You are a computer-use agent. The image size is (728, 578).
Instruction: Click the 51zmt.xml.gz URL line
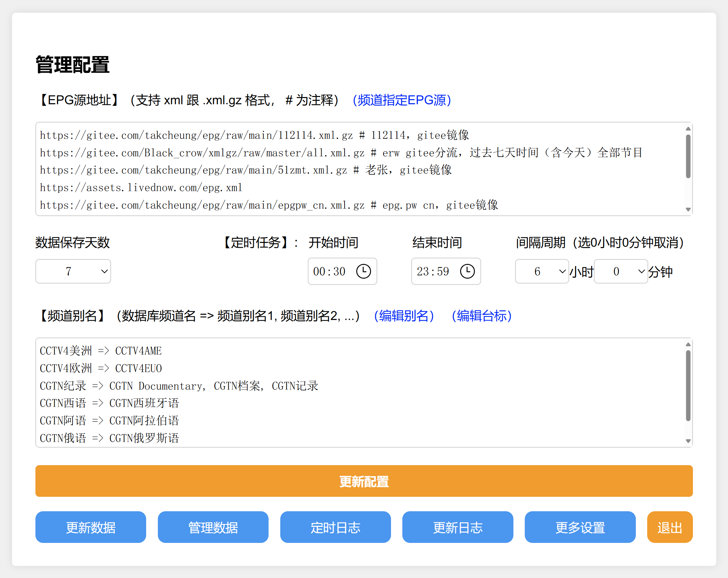(246, 170)
